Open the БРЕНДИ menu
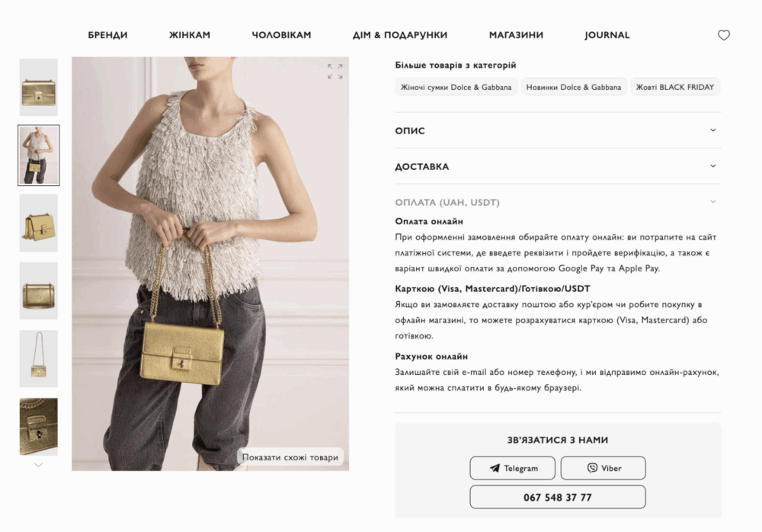The height and width of the screenshot is (532, 762). 108,35
